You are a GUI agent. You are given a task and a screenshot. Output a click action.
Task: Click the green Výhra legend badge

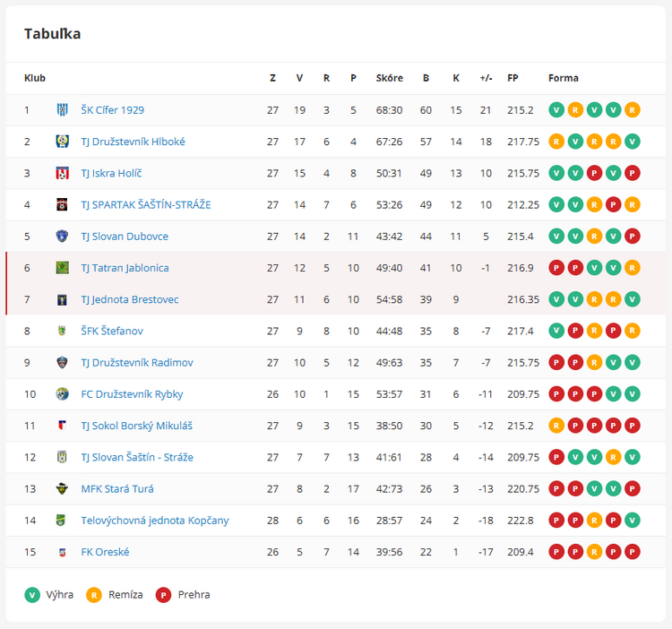click(x=32, y=595)
